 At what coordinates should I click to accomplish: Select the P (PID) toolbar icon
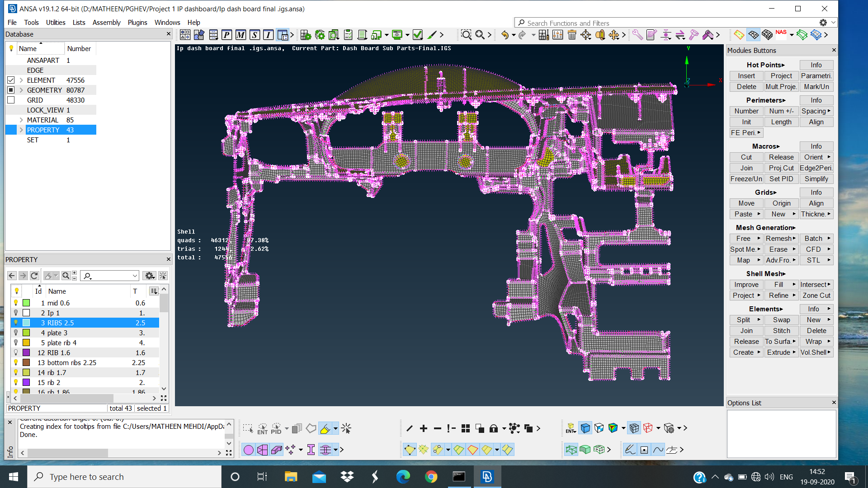point(226,35)
